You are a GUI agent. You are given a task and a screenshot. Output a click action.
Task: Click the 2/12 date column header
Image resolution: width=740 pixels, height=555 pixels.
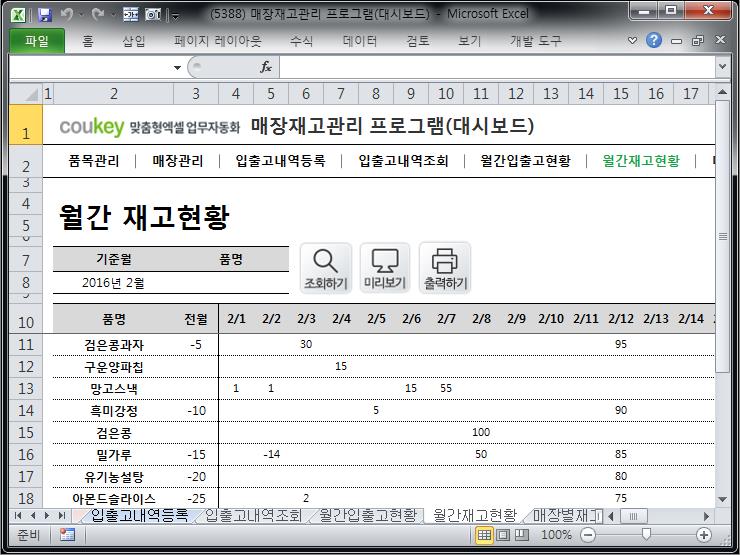tap(621, 319)
